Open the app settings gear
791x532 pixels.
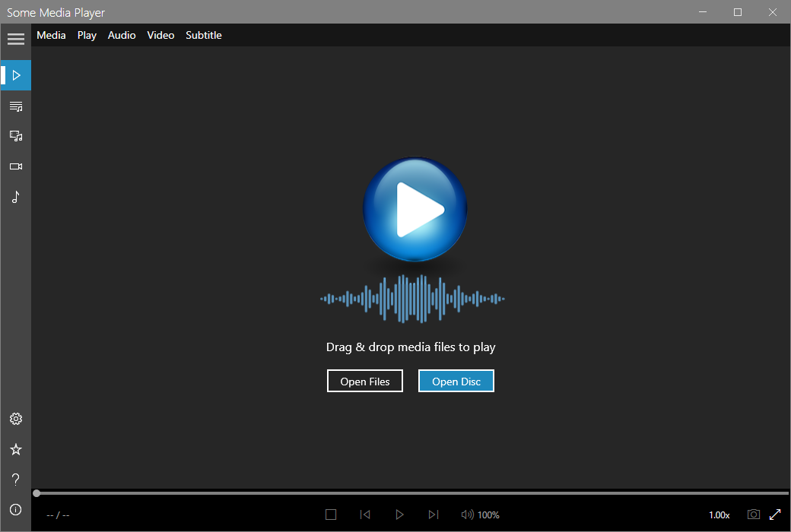(16, 419)
